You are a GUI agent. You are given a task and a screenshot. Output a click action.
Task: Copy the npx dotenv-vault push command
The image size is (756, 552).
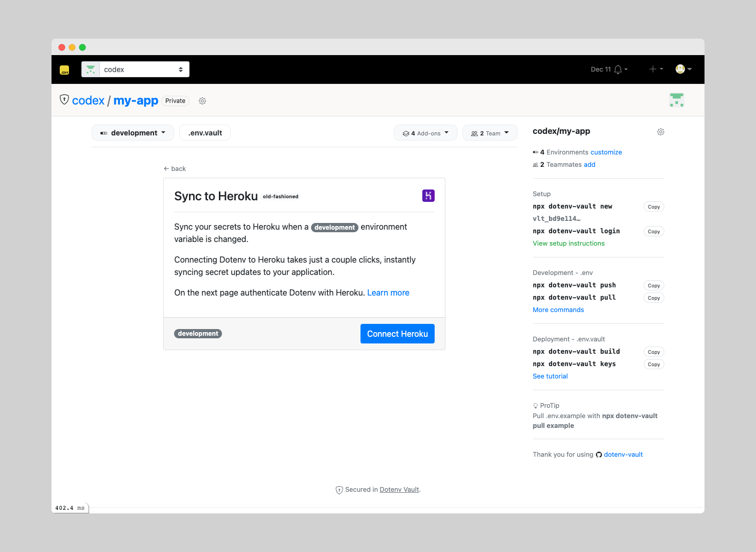coord(654,285)
